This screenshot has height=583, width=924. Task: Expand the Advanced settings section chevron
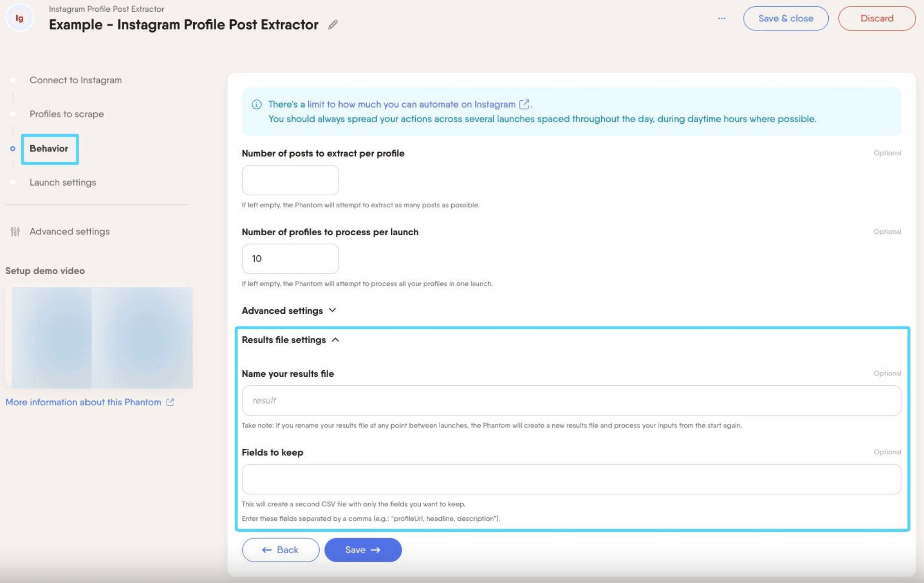pyautogui.click(x=332, y=311)
